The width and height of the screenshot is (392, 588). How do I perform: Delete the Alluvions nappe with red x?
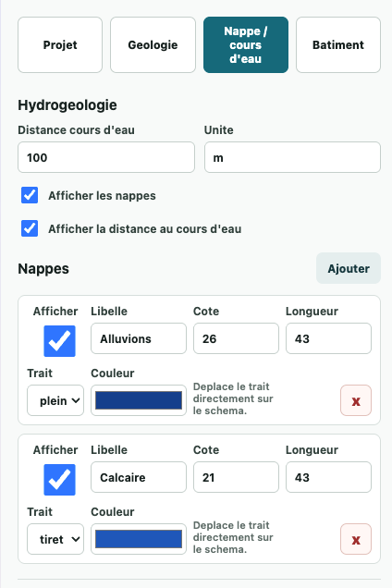(x=356, y=400)
